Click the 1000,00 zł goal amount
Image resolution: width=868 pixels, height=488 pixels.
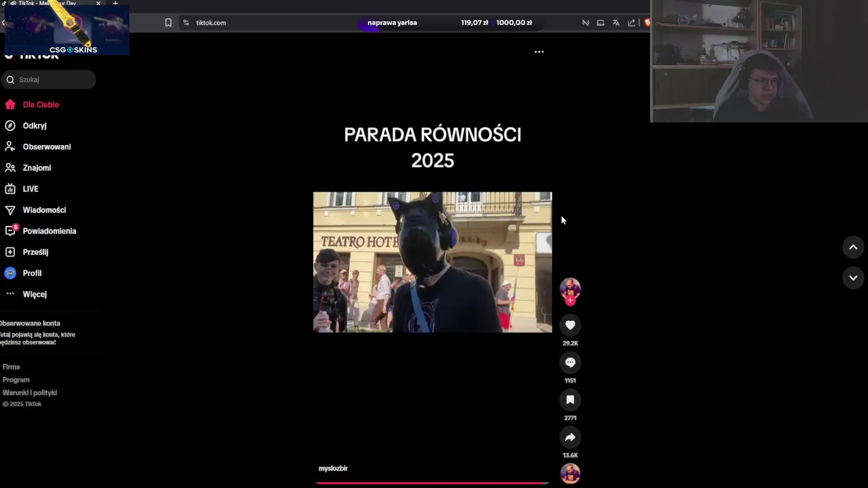pyautogui.click(x=514, y=22)
